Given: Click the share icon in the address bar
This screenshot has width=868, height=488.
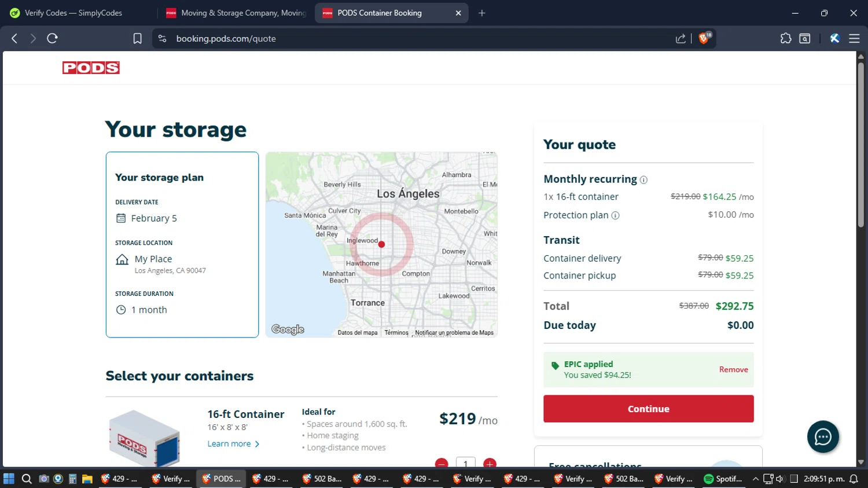Looking at the screenshot, I should click(681, 38).
